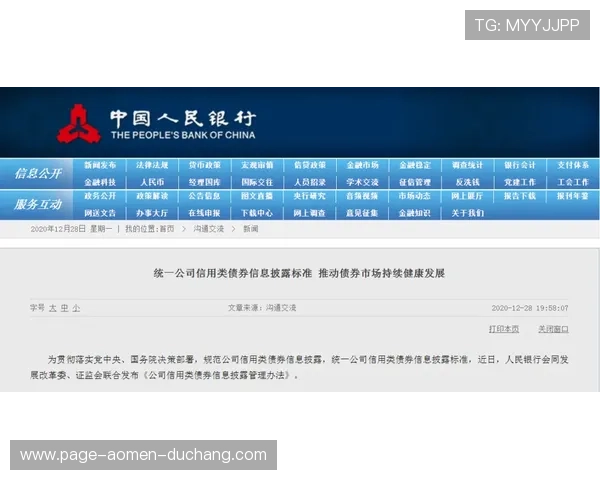Go to the 人民币 section

coord(152,182)
